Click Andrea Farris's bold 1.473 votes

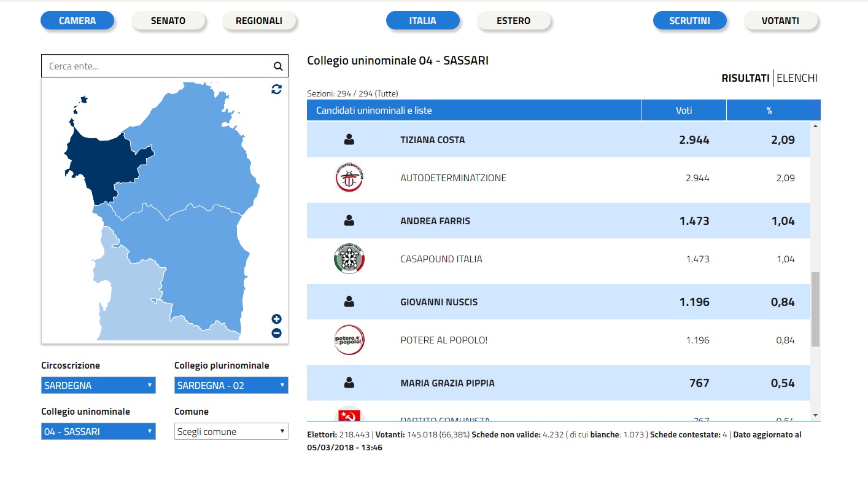[x=694, y=221]
